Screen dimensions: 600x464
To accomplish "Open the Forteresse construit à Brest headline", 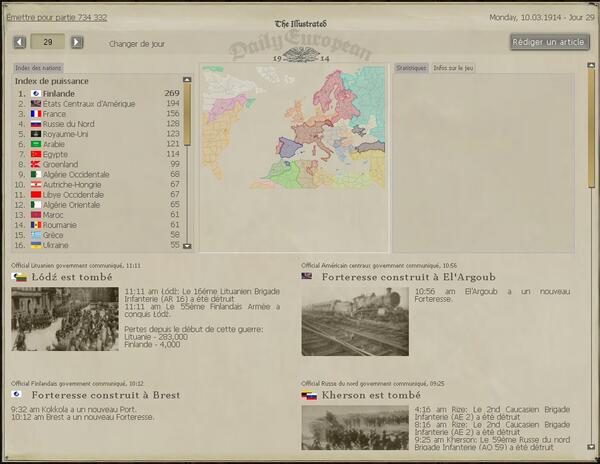I will 106,395.
